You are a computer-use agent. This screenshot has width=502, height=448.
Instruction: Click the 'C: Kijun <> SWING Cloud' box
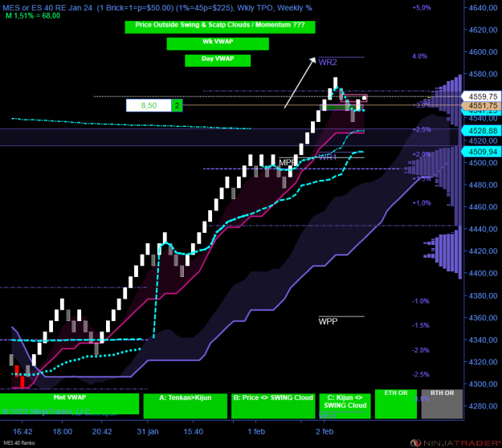(x=345, y=405)
